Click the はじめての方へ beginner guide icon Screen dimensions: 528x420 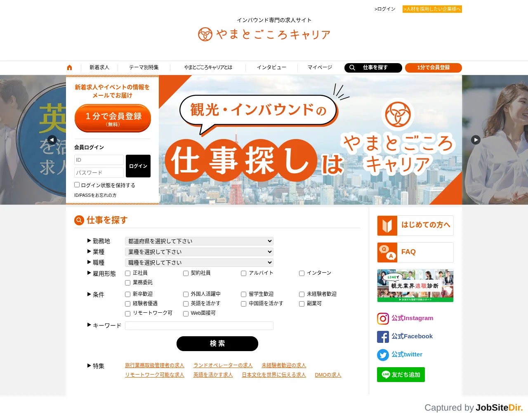[x=387, y=226]
